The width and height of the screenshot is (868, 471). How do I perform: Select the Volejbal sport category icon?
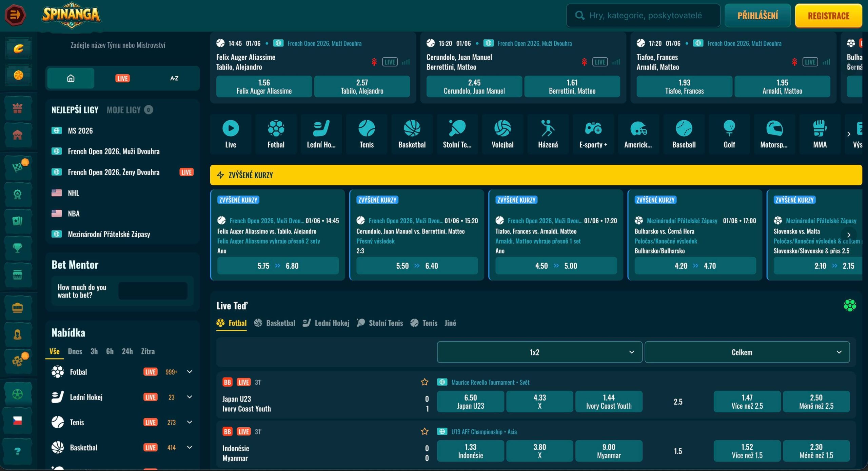point(502,134)
